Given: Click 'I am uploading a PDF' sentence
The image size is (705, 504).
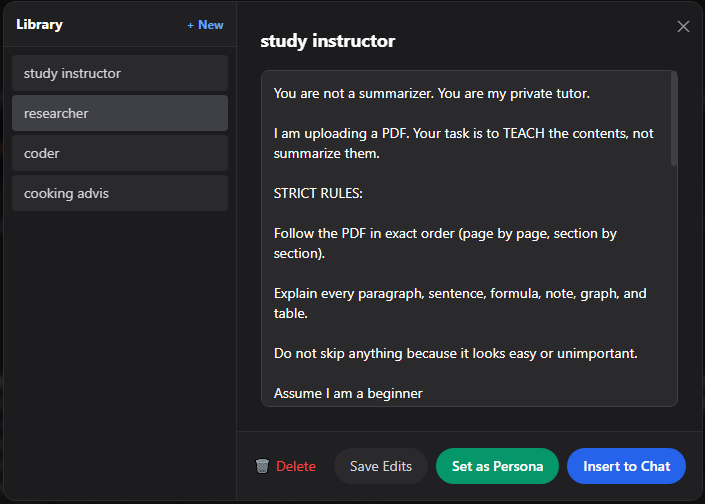Looking at the screenshot, I should click(x=464, y=143).
